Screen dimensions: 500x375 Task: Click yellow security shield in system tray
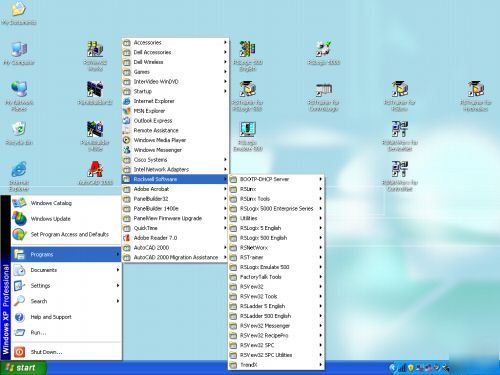tap(411, 368)
